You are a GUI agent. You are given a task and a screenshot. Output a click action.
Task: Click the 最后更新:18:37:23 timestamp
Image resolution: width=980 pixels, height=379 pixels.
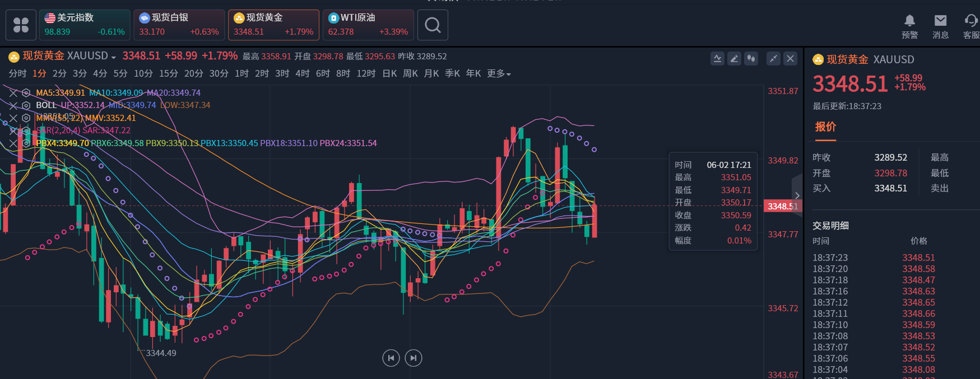click(x=847, y=106)
